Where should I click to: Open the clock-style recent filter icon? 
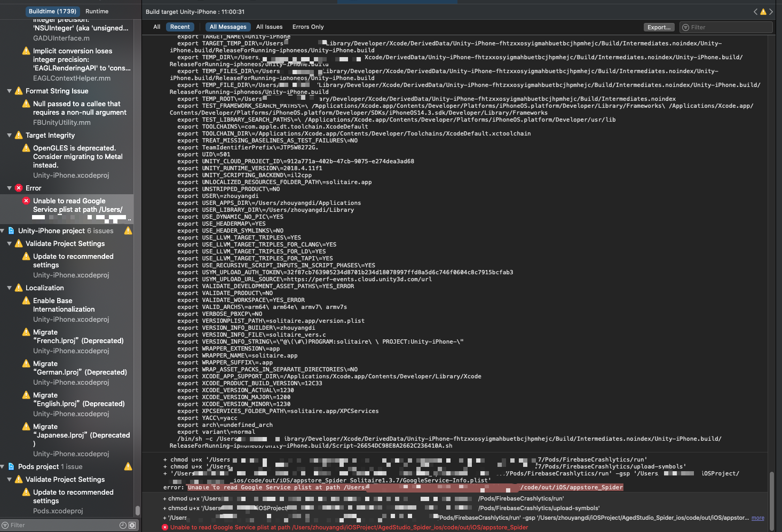click(x=122, y=525)
